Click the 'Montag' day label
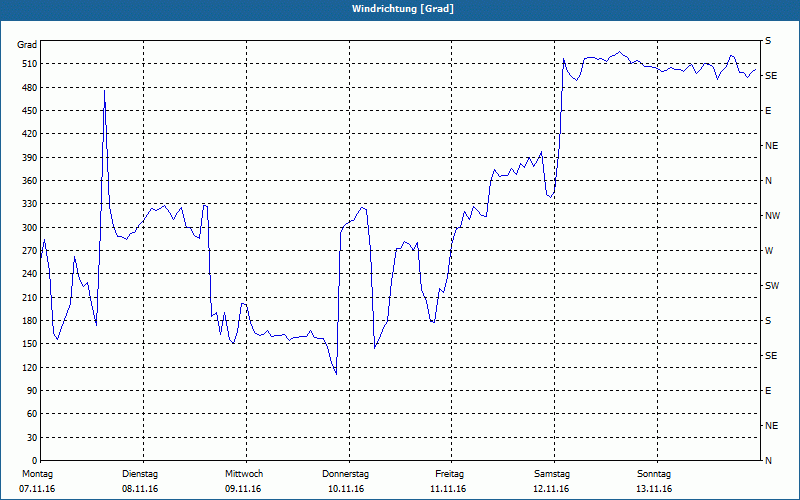This screenshot has width=800, height=500. 37,474
